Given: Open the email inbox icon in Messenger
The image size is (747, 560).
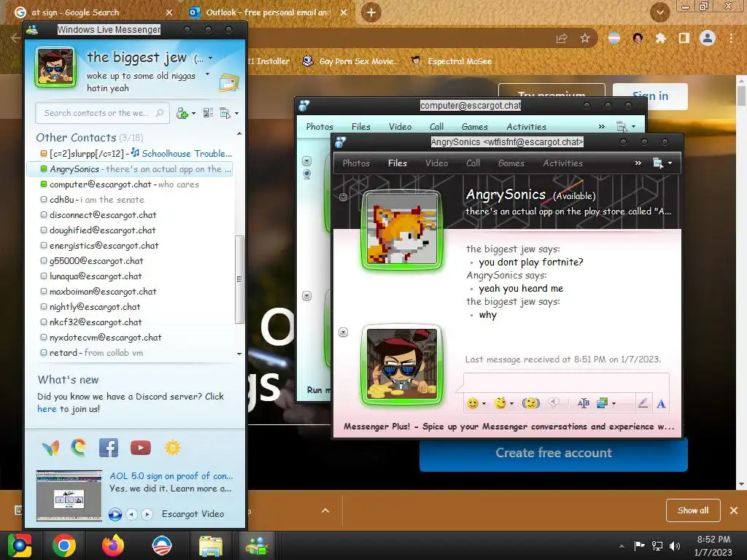Looking at the screenshot, I should click(228, 82).
